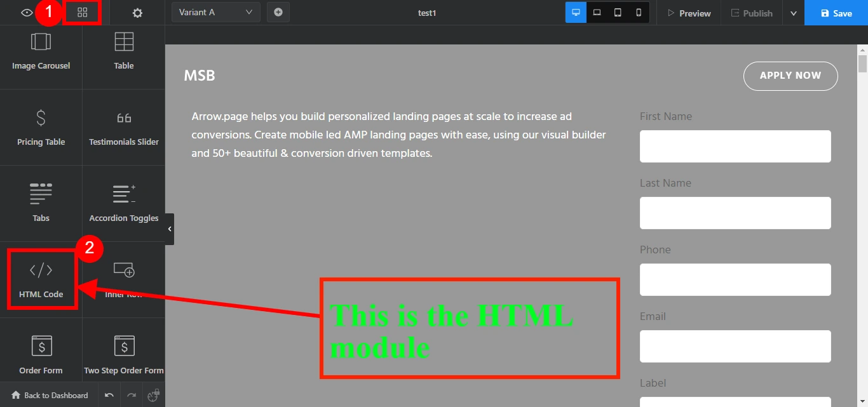This screenshot has height=407, width=868.
Task: Open page settings gear icon
Action: tap(137, 13)
